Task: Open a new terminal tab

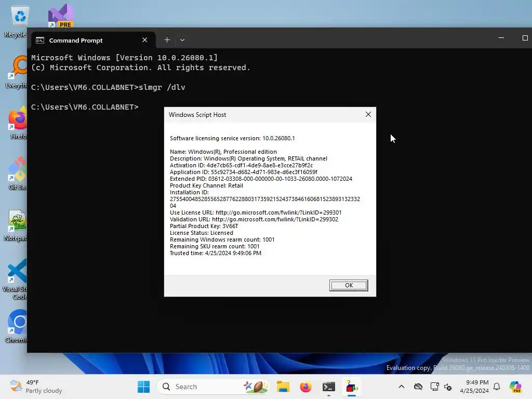Action: (167, 40)
